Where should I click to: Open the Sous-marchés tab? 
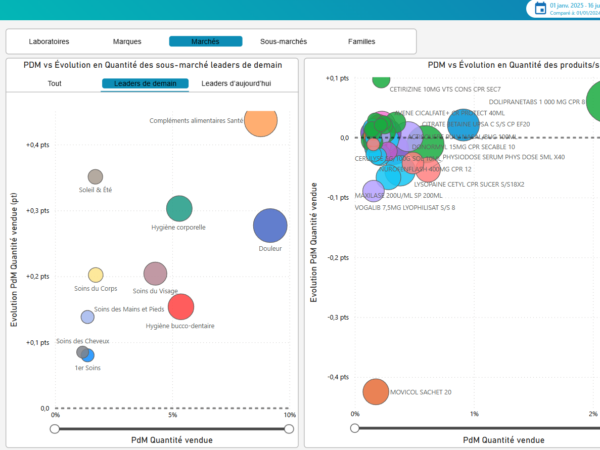(284, 41)
